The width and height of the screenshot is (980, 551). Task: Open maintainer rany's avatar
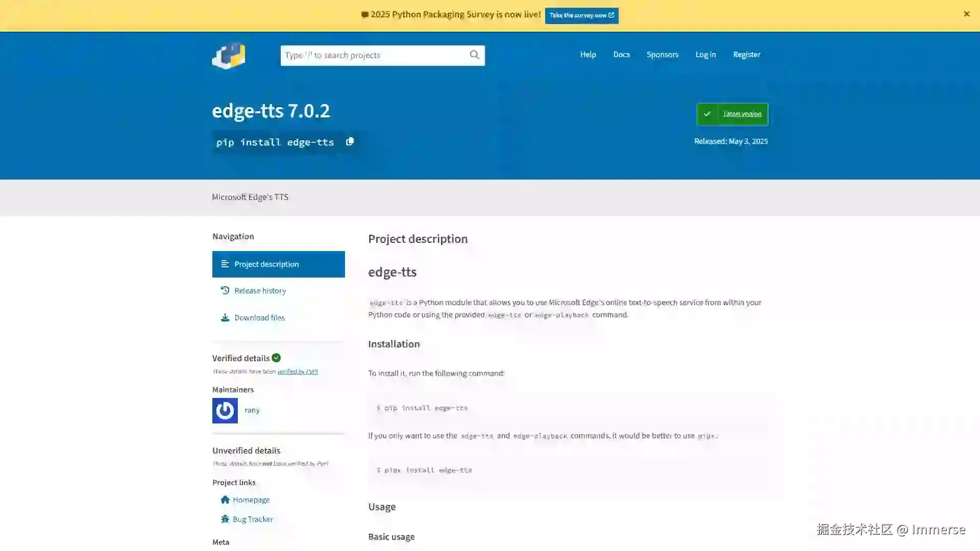[224, 410]
